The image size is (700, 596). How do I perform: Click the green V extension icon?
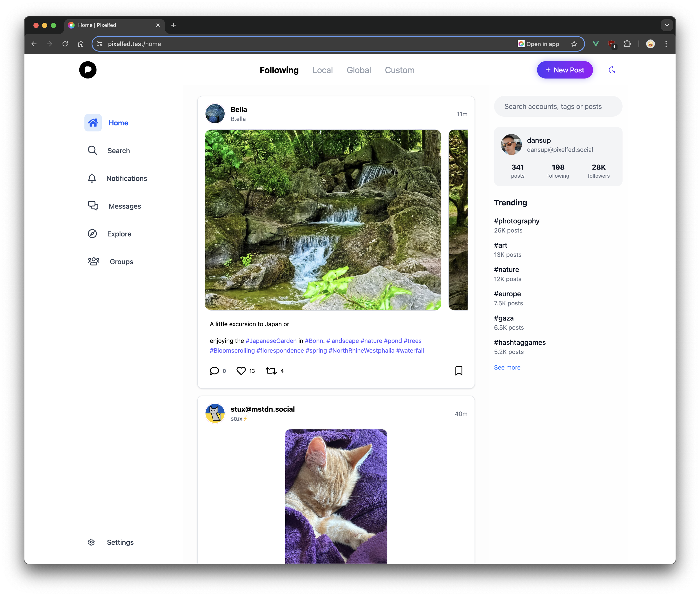(596, 44)
